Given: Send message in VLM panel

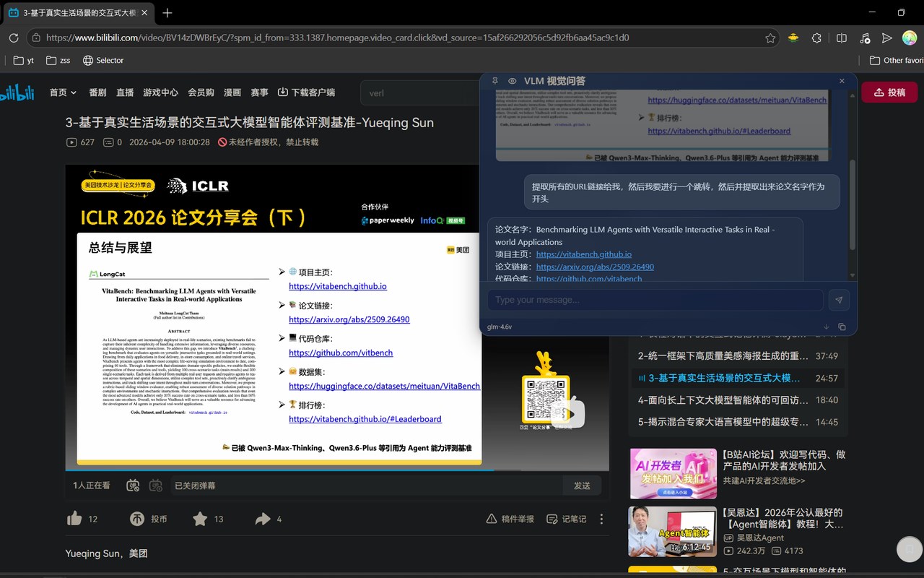Looking at the screenshot, I should [839, 300].
